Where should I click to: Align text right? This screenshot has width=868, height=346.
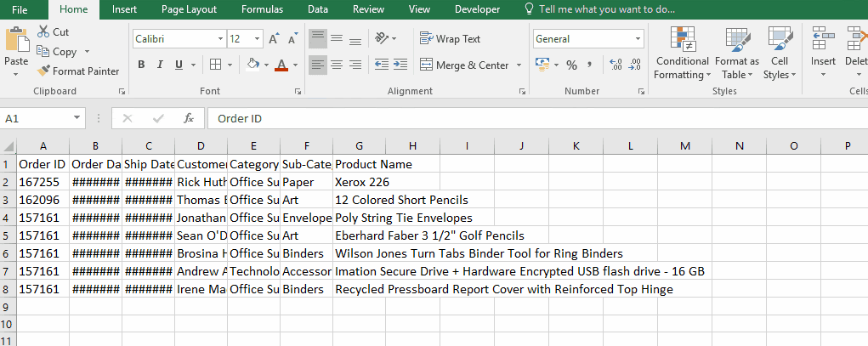355,65
